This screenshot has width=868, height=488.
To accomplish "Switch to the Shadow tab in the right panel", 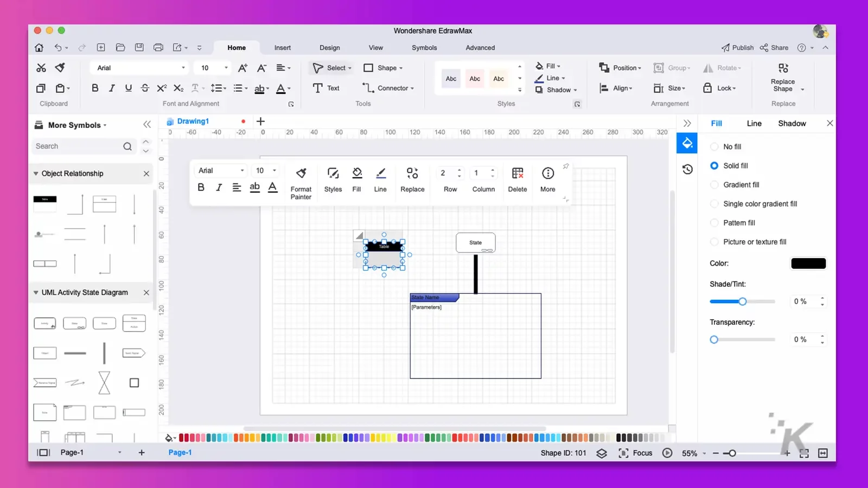I will point(792,124).
